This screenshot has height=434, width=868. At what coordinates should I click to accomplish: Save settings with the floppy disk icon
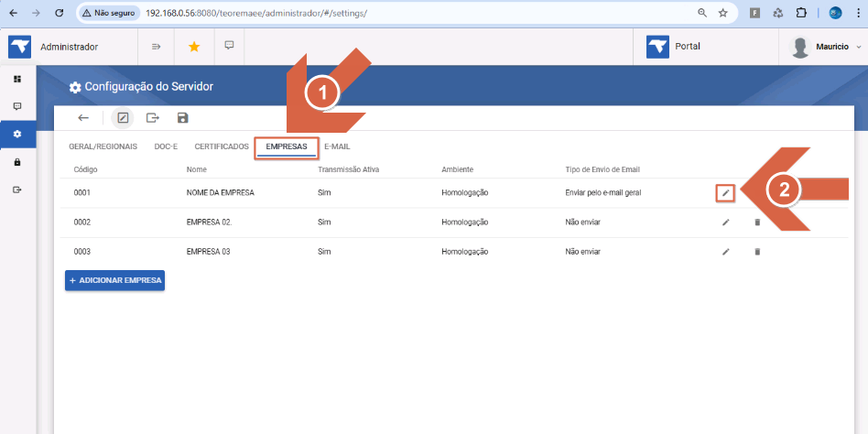183,117
